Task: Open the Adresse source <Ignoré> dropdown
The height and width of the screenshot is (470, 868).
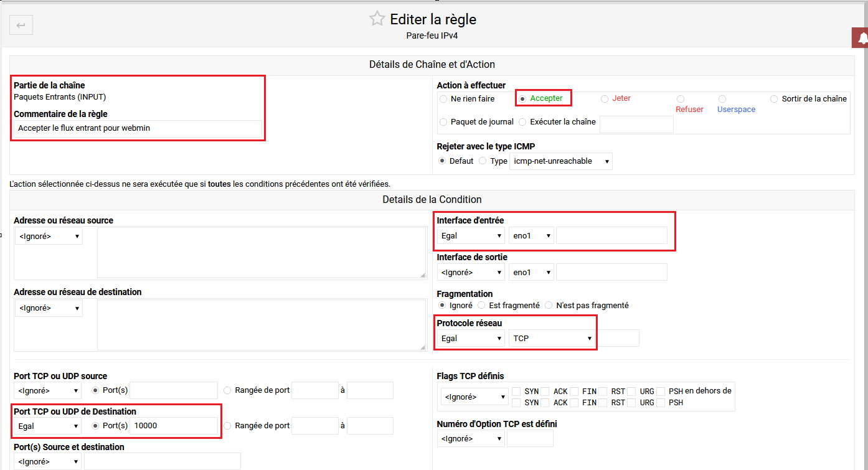Action: (48, 235)
